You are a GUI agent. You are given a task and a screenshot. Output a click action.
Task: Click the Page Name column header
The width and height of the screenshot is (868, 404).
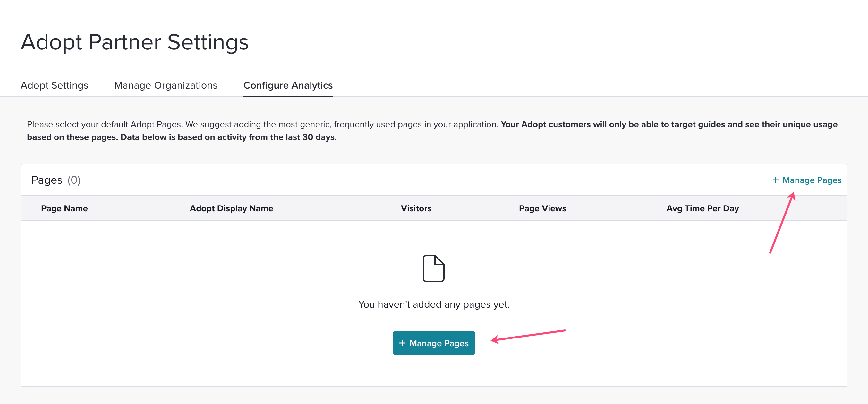[64, 208]
